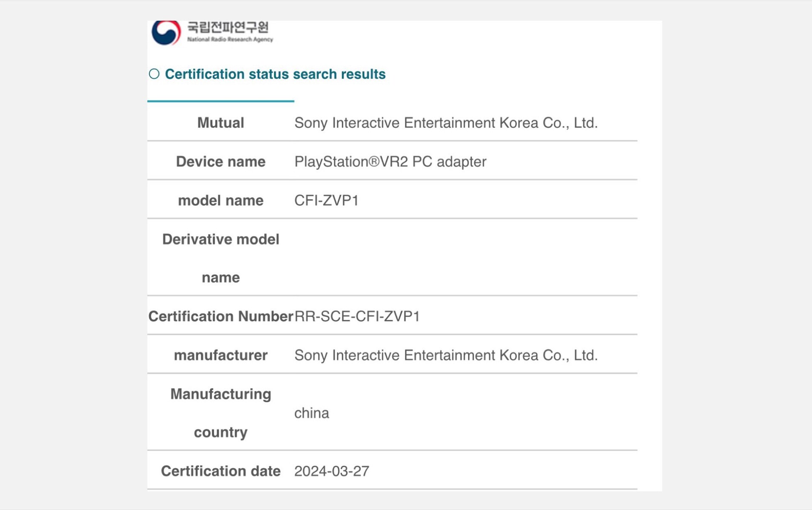Click the 'Mutual' row label
The image size is (812, 510).
(220, 123)
